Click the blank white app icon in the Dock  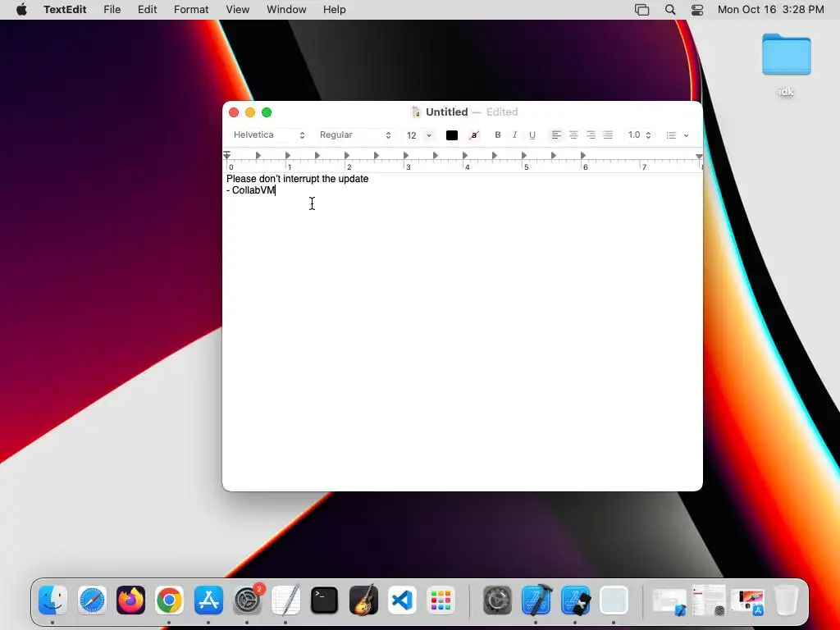tap(614, 600)
